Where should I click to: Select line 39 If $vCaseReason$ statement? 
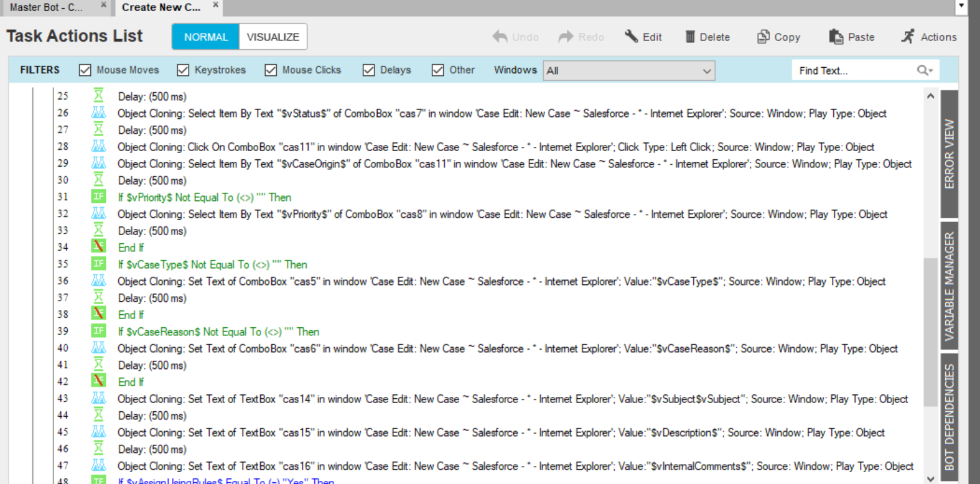pyautogui.click(x=218, y=332)
